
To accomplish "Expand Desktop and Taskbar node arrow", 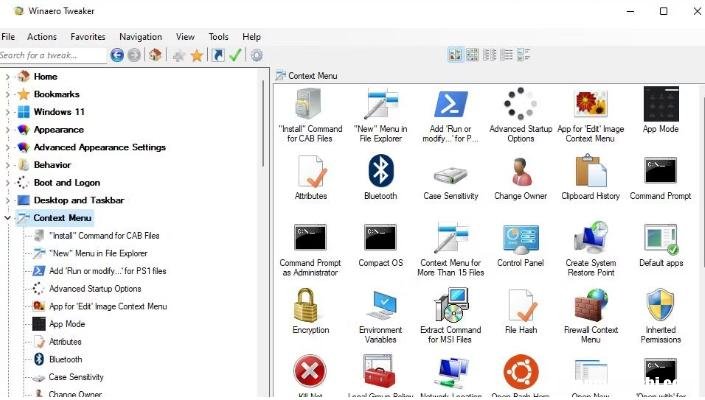I will tap(7, 200).
